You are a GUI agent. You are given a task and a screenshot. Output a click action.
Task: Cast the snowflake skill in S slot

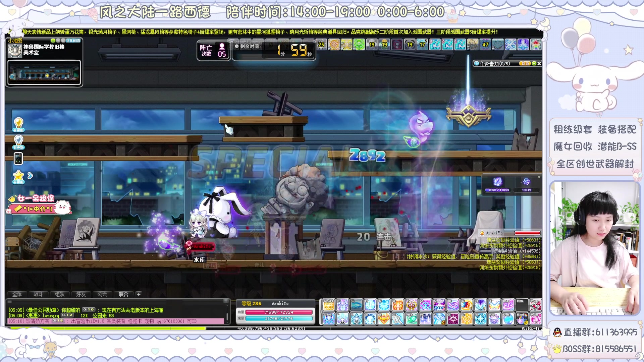384,305
